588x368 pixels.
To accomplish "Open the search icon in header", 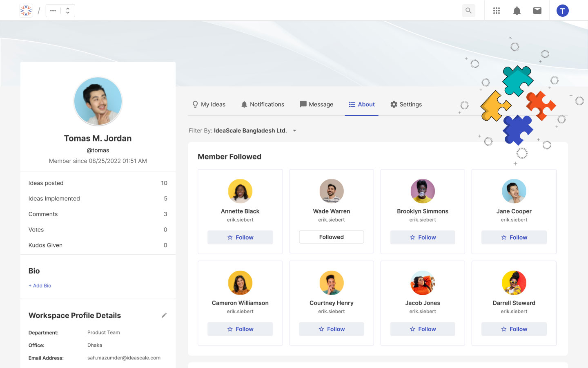I will [x=468, y=11].
